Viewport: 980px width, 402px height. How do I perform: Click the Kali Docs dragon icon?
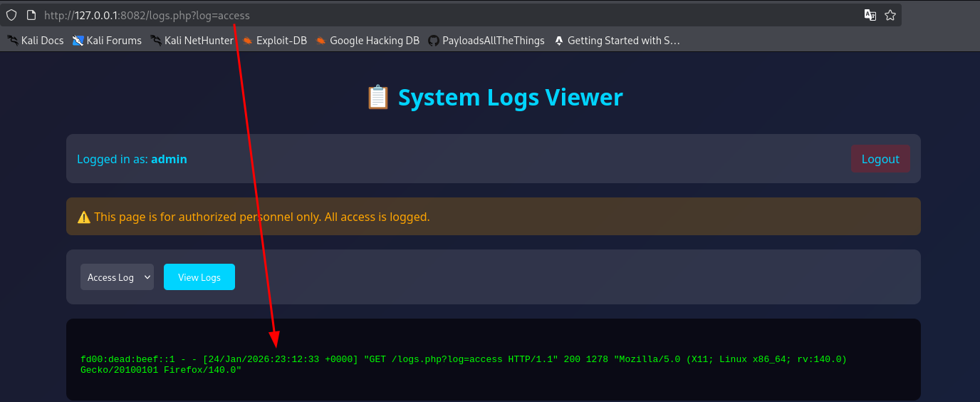coord(13,41)
